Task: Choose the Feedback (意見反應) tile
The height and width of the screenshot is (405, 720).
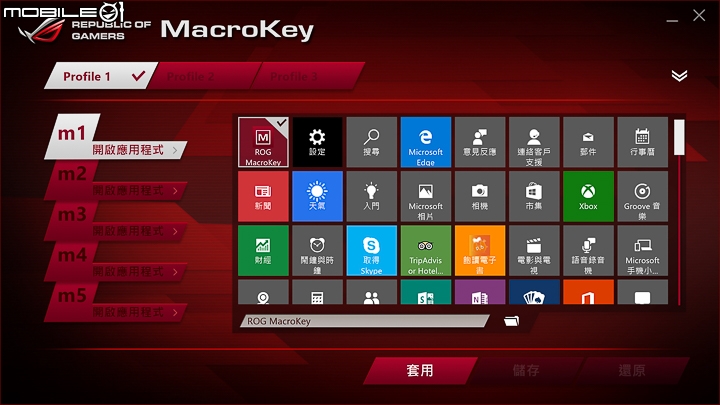Action: tap(480, 142)
